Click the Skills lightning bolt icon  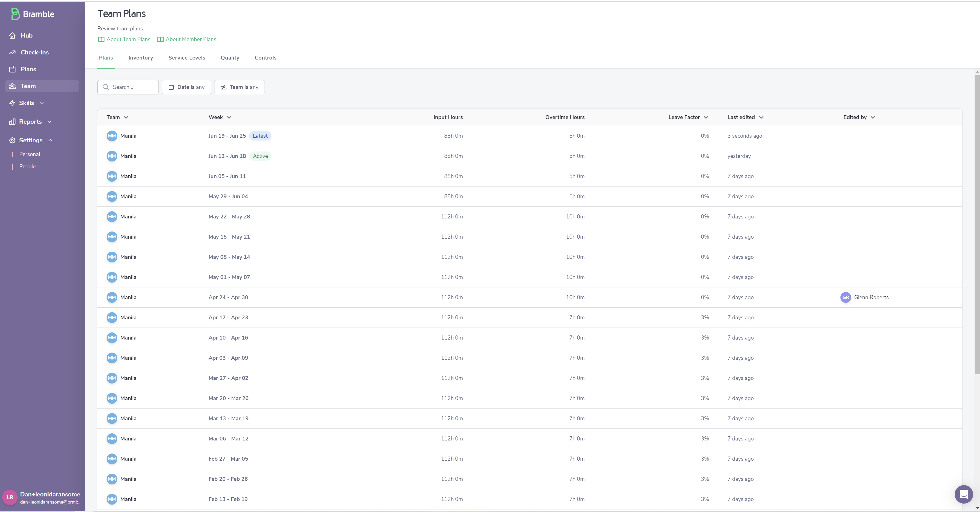[13, 103]
